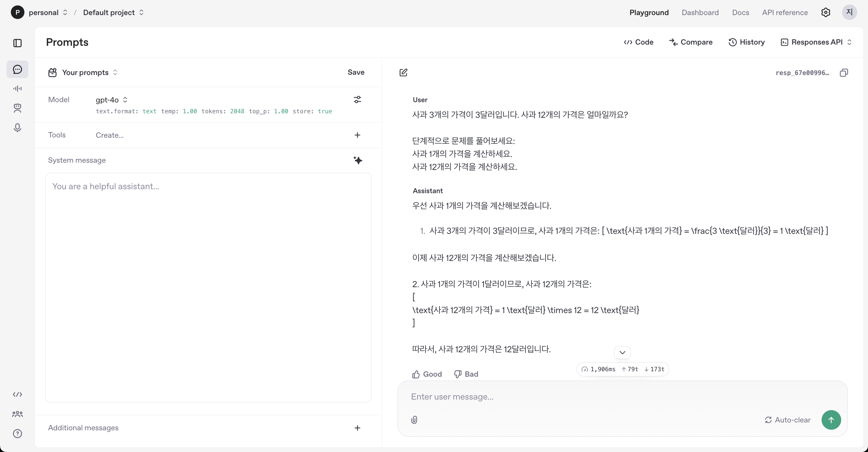
Task: Click the sparkle generate system message icon
Action: tap(357, 160)
